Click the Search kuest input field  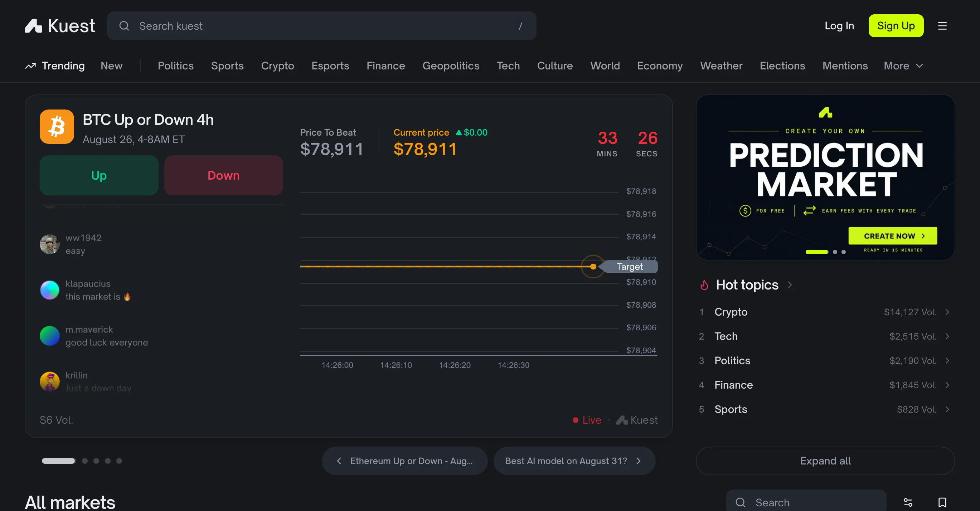point(321,26)
